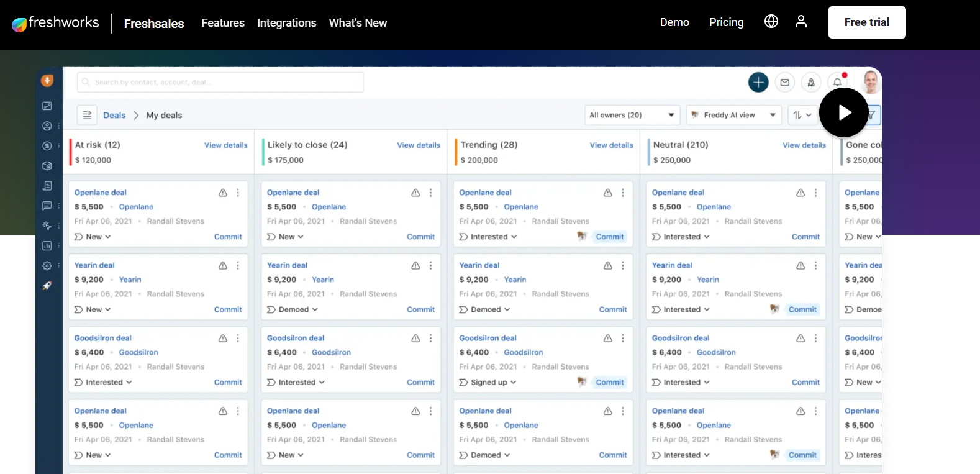Open the Integrations menu item
Image resolution: width=980 pixels, height=474 pixels.
click(287, 23)
